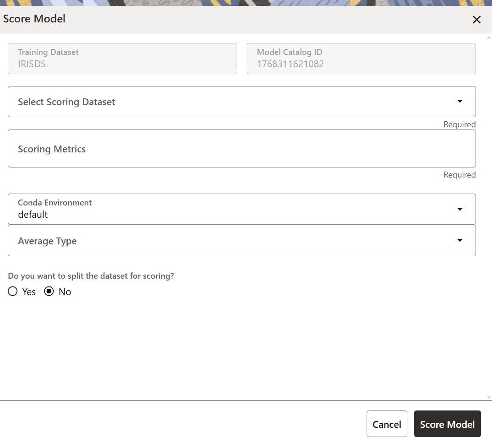Viewport: 492px width, 448px height.
Task: Click the Average Type dropdown arrow icon
Action: pos(460,240)
